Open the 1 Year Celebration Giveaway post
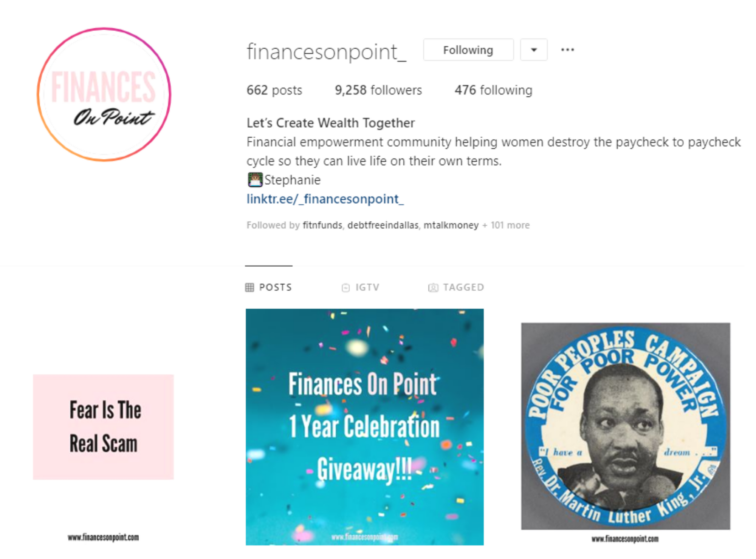The image size is (756, 559). (364, 427)
